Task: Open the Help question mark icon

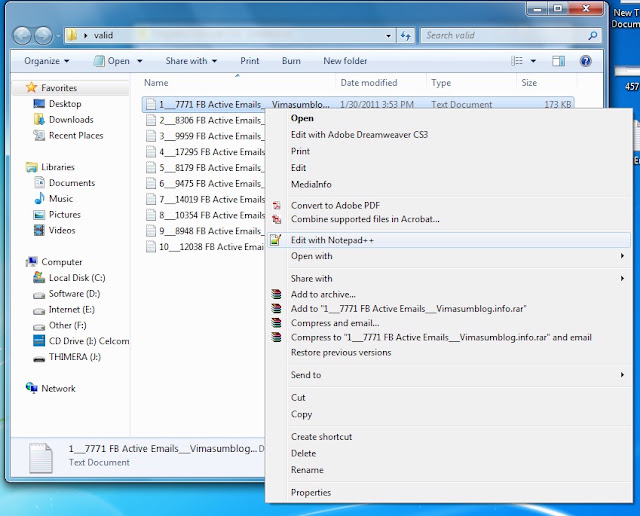Action: (585, 61)
